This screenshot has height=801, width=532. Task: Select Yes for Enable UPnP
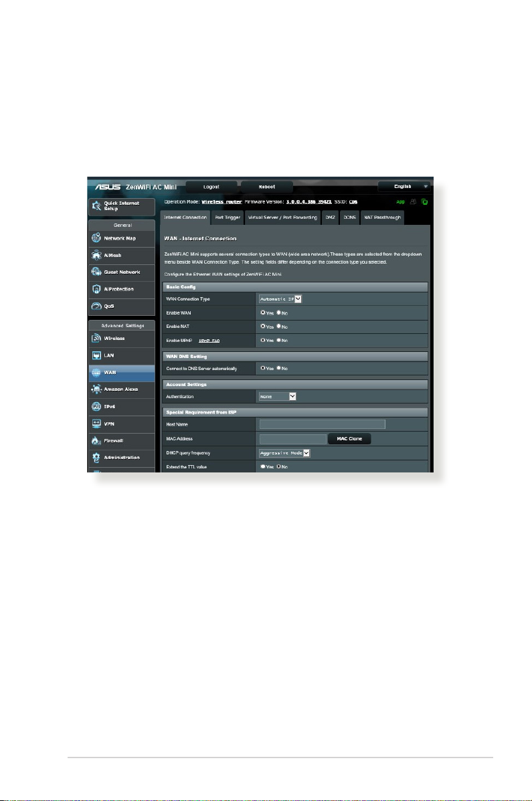(x=263, y=340)
